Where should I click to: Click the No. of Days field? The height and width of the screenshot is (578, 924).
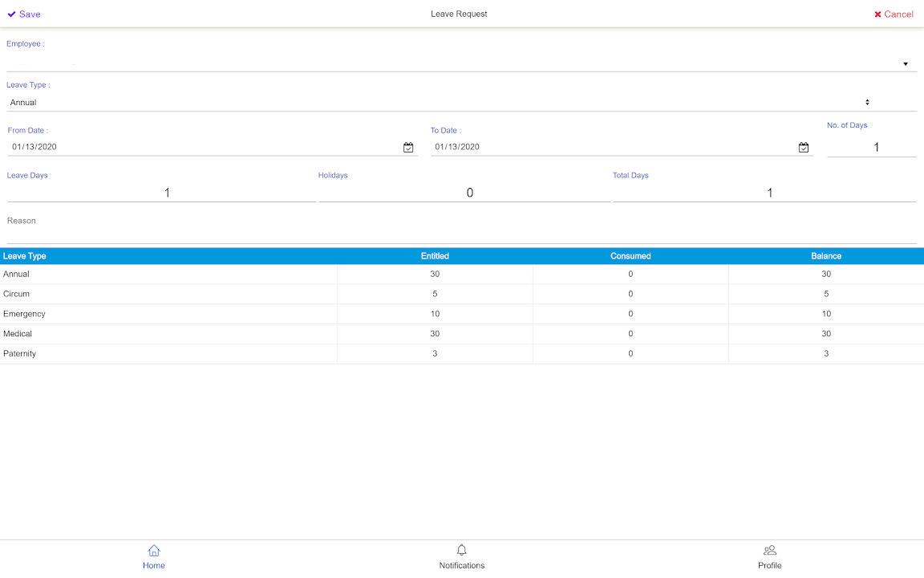coord(872,148)
